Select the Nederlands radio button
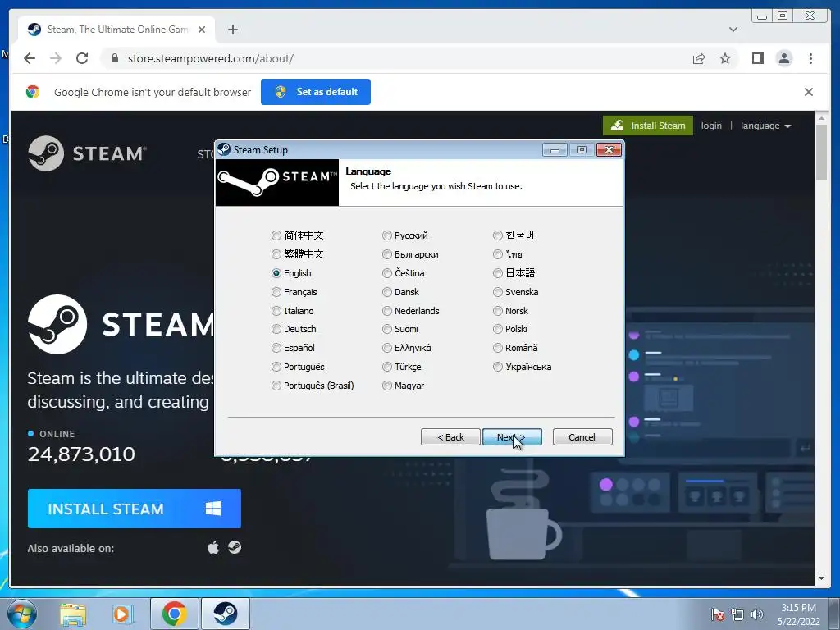Image resolution: width=840 pixels, height=630 pixels. [387, 311]
